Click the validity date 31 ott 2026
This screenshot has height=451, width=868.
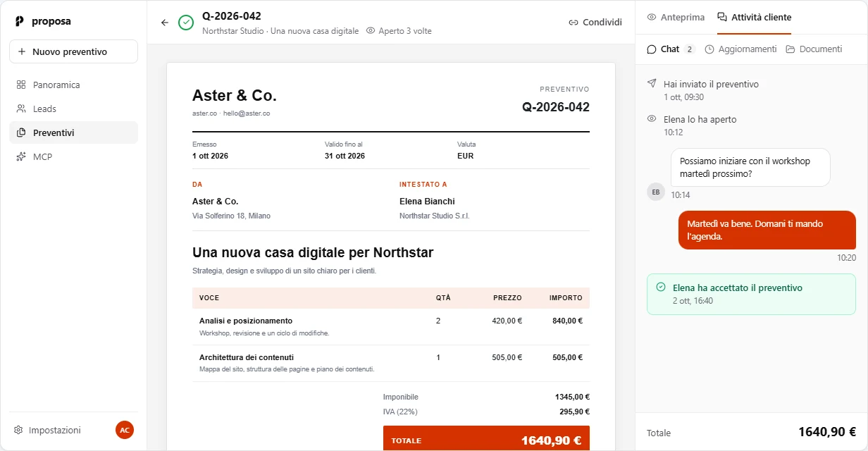tap(345, 156)
